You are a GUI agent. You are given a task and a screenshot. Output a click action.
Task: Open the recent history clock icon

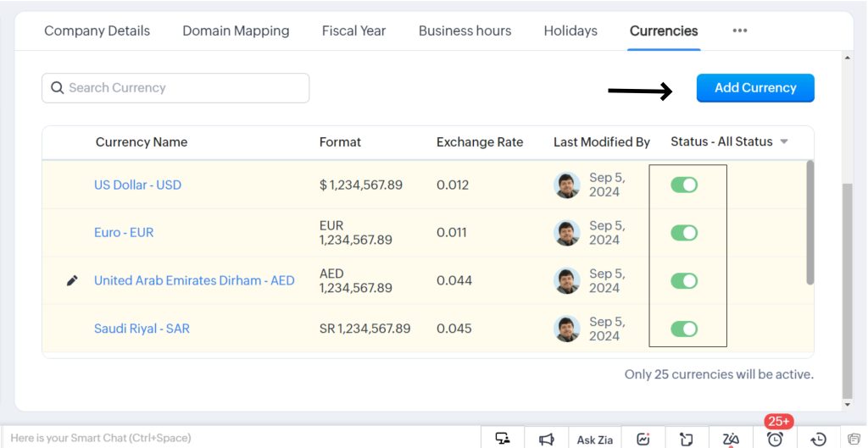point(818,440)
